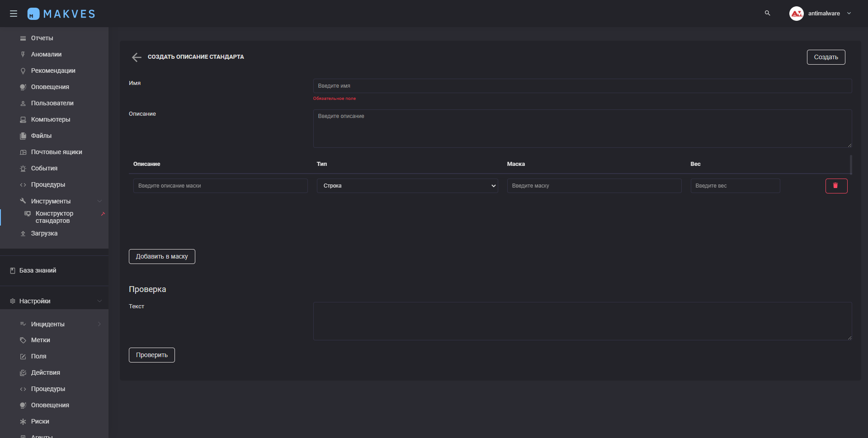The height and width of the screenshot is (438, 868).
Task: Focus the Введите описание textarea
Action: 582,128
